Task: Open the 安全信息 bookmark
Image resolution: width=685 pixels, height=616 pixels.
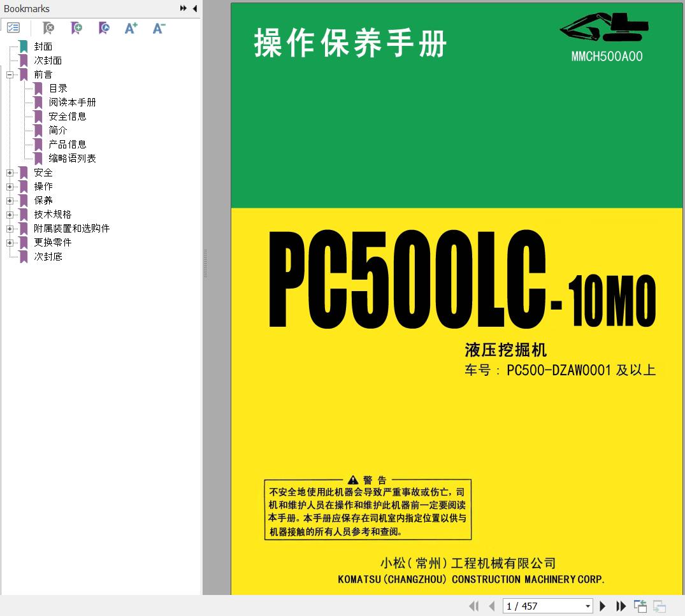Action: click(68, 116)
